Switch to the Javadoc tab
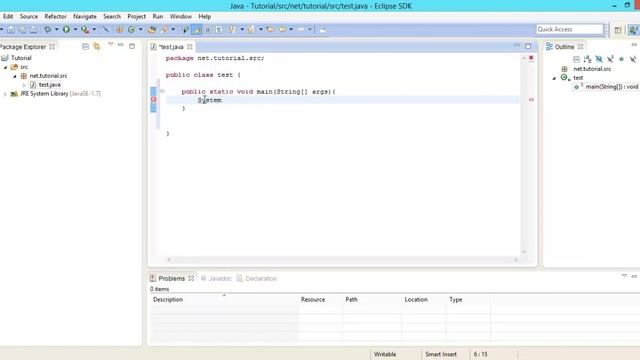Viewport: 640px width, 360px height. tap(216, 278)
